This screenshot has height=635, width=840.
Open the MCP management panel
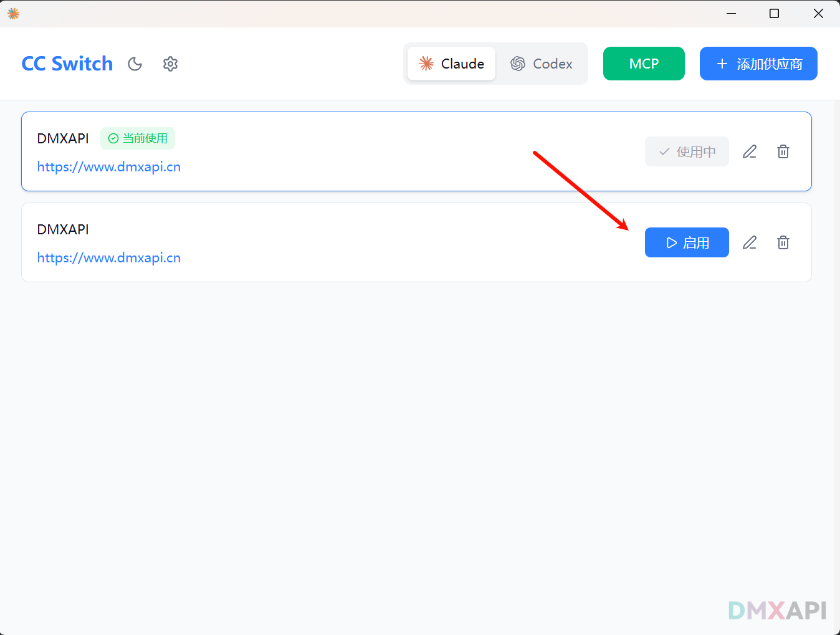644,64
